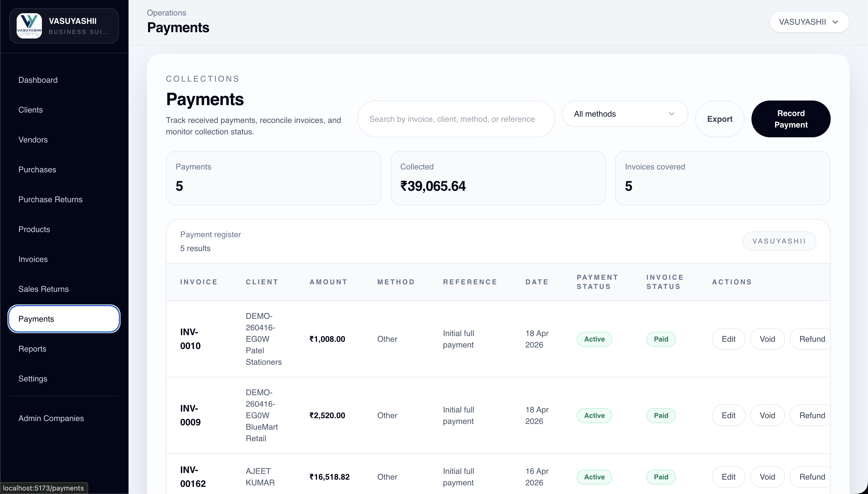Image resolution: width=868 pixels, height=494 pixels.
Task: Open Dashboard from the sidebar
Action: tap(38, 80)
